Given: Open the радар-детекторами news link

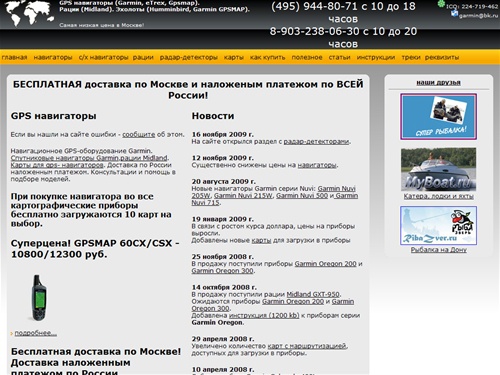Looking at the screenshot, I should [316, 142].
